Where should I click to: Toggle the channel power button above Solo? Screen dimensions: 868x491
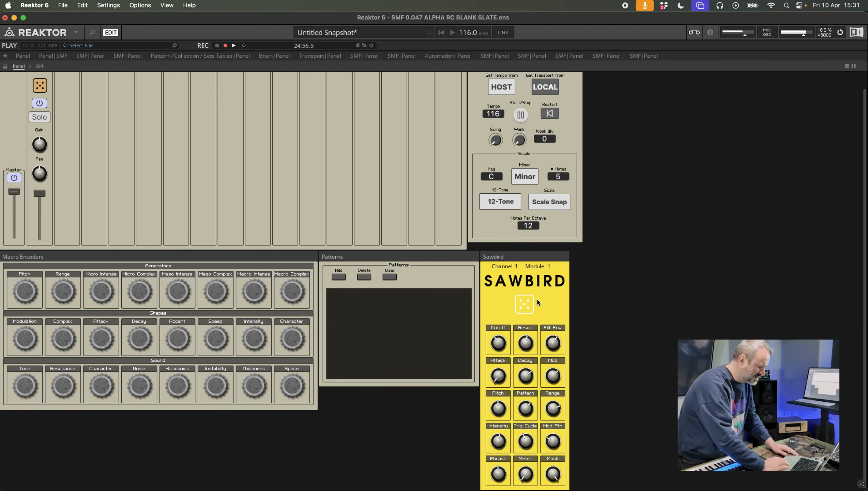[x=40, y=103]
